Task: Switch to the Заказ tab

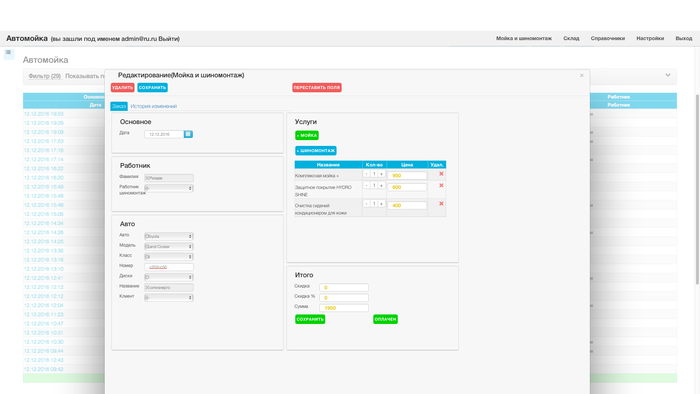Action: coord(119,106)
